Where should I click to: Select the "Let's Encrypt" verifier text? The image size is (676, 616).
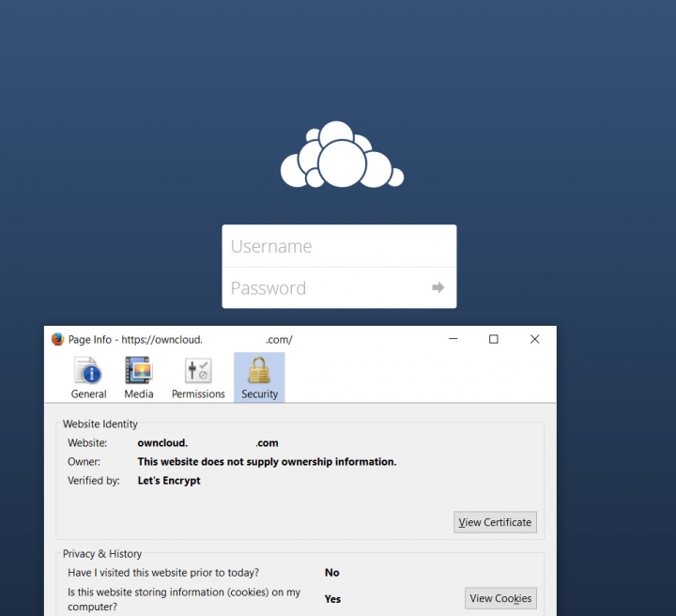[x=169, y=481]
